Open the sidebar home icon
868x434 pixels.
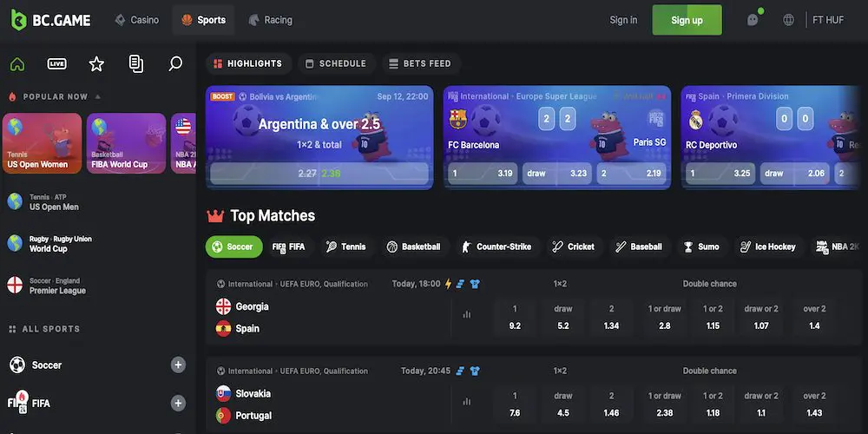tap(17, 64)
